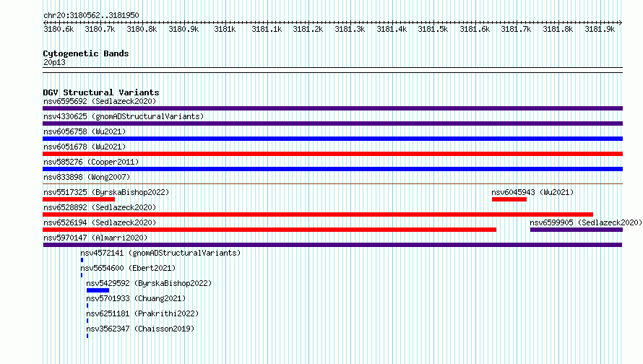Screen dimensions: 643x364
Task: Click the 3181.6k ruler tick label
Action: pyautogui.click(x=475, y=29)
